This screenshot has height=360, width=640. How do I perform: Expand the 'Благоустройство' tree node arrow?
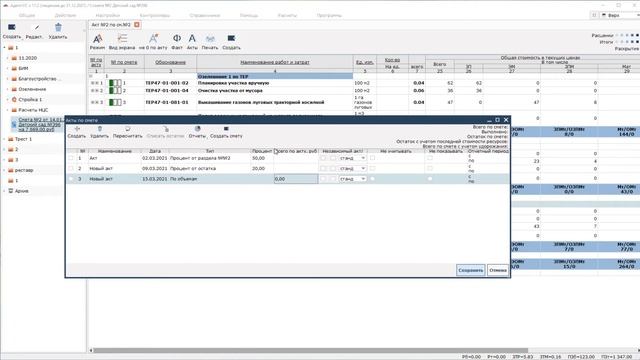8,79
